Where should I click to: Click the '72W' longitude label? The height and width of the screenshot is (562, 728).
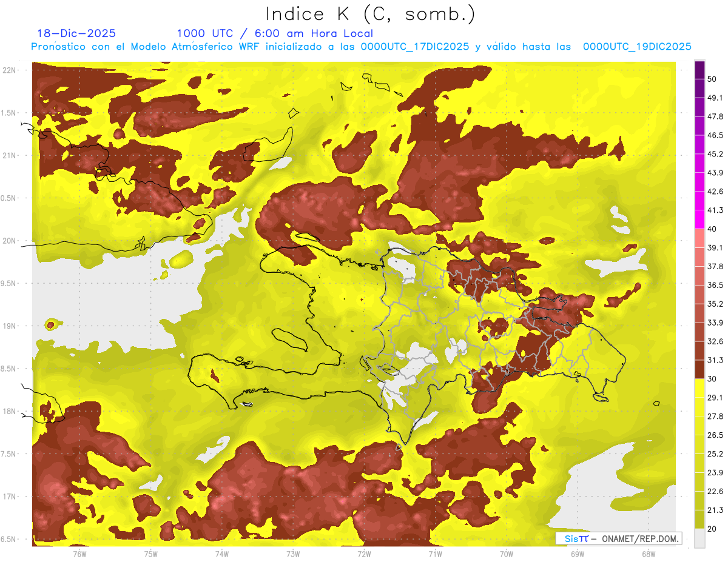[364, 554]
